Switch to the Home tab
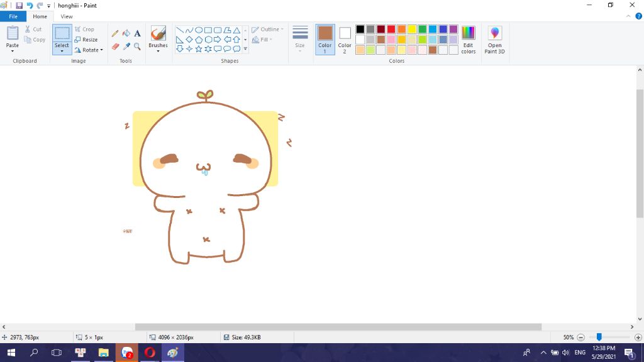The width and height of the screenshot is (644, 362). coord(40,16)
